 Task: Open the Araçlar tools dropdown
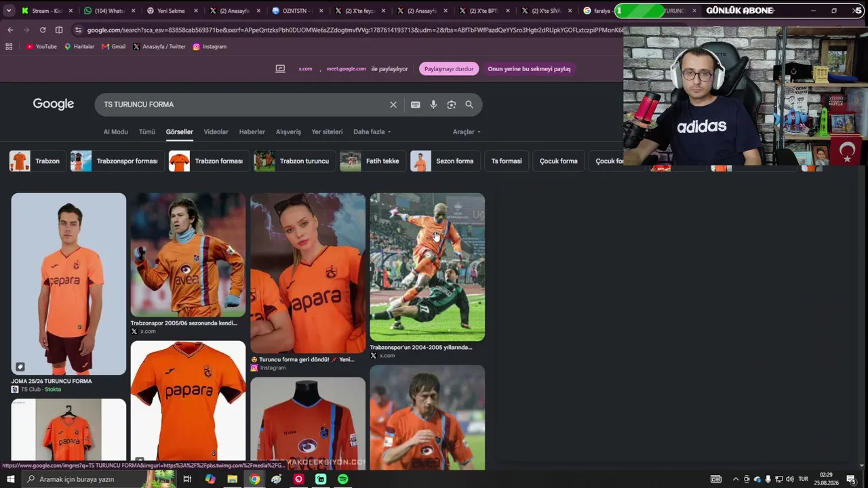467,131
